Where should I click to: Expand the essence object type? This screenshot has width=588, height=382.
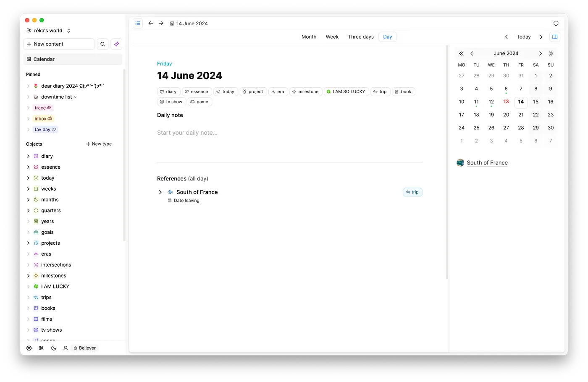[29, 167]
